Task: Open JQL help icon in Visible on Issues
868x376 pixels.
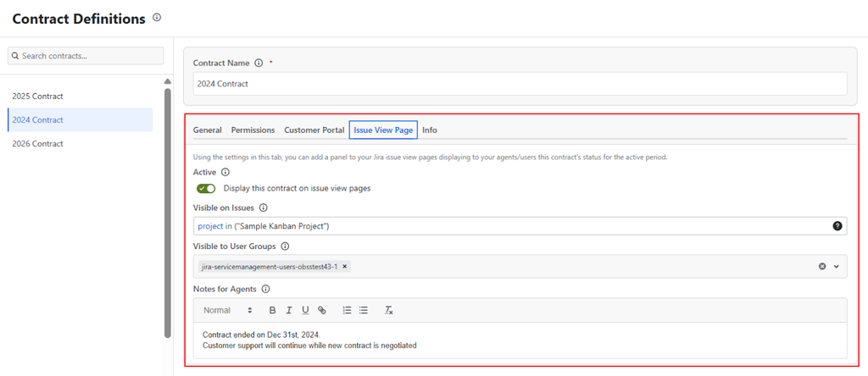Action: point(837,226)
